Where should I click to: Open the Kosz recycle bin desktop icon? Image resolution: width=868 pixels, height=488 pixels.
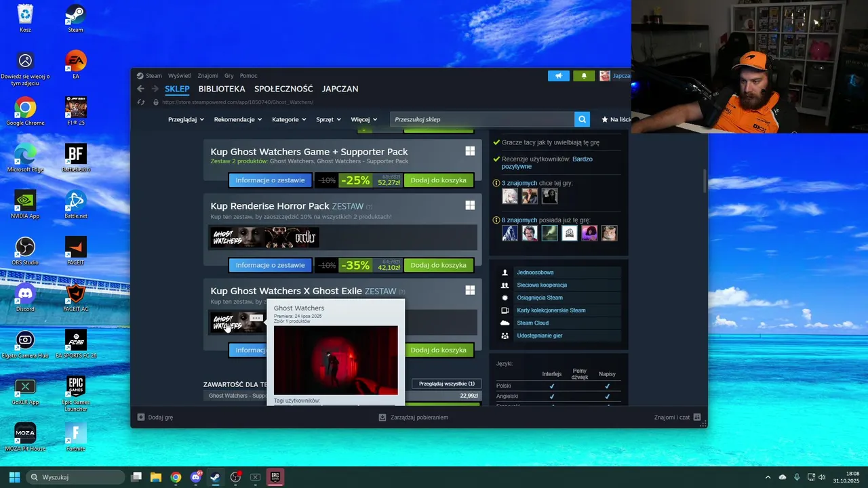coord(25,18)
